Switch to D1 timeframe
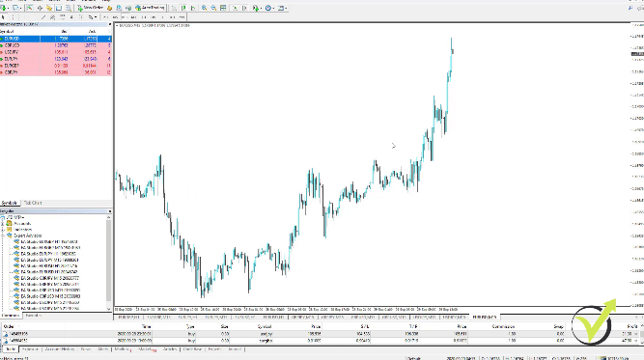 click(x=162, y=17)
